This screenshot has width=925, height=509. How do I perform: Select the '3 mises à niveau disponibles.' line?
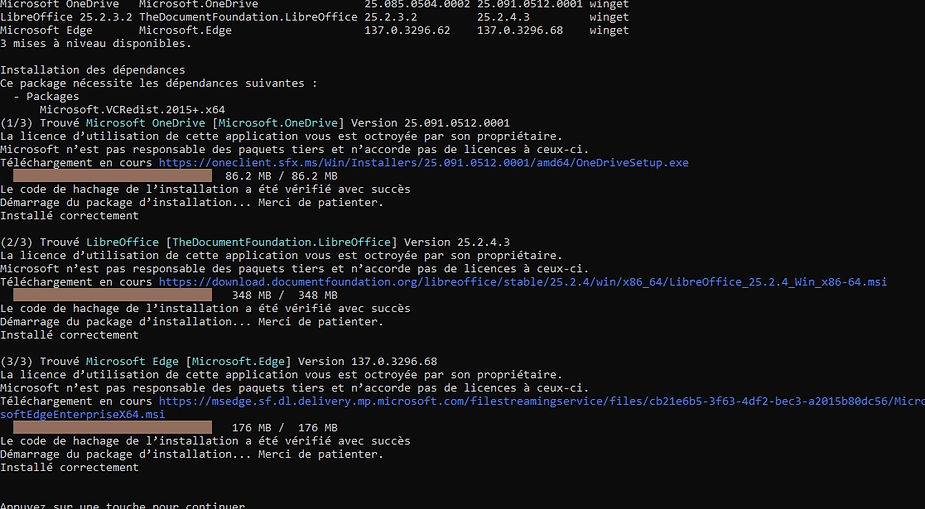click(x=96, y=44)
